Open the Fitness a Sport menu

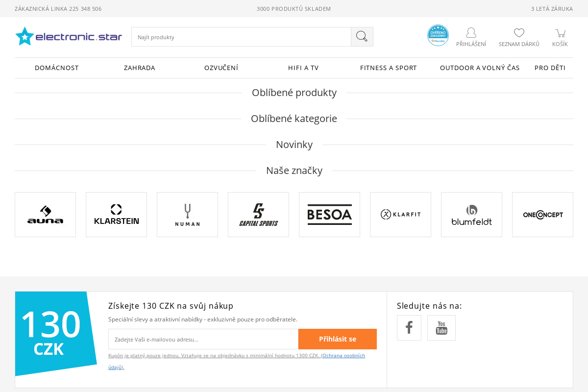pyautogui.click(x=388, y=68)
